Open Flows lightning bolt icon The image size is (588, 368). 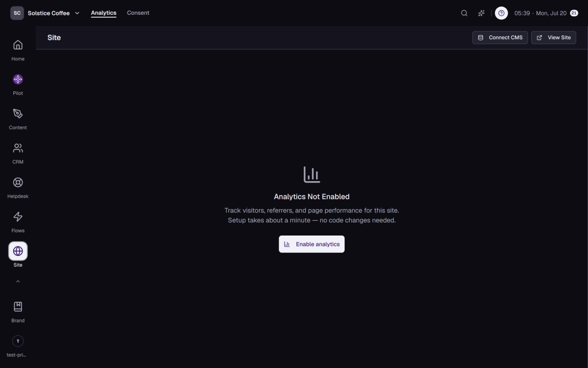point(18,217)
